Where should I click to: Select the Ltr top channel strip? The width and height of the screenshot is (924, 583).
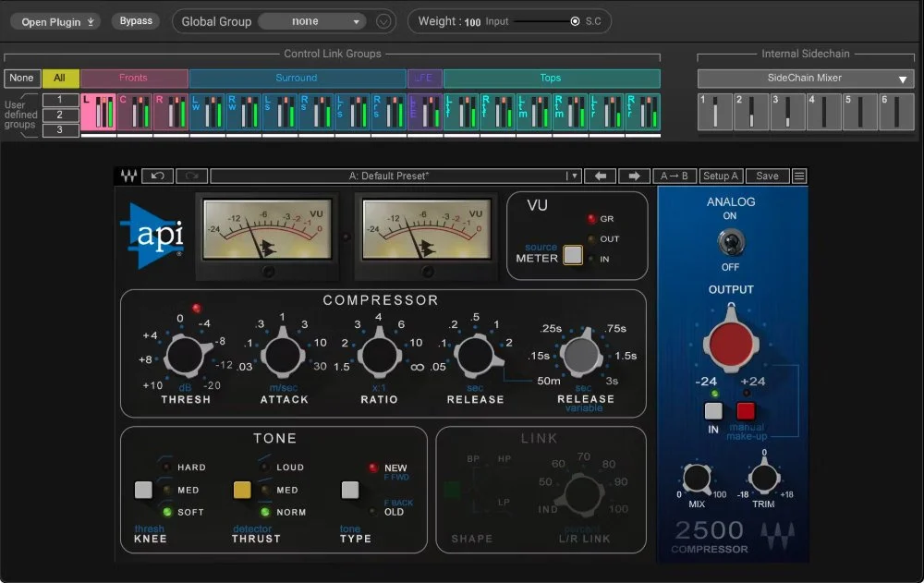606,112
